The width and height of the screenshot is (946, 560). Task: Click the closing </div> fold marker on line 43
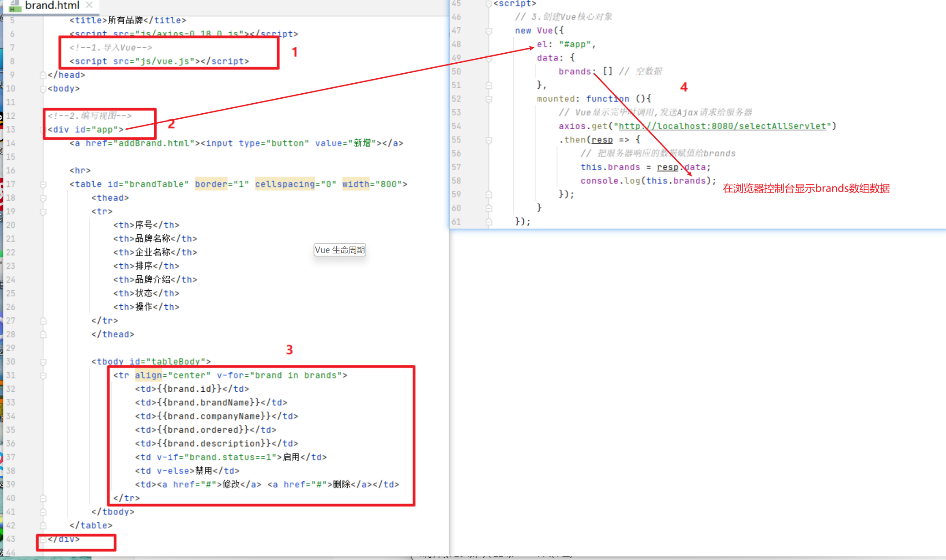pos(43,539)
